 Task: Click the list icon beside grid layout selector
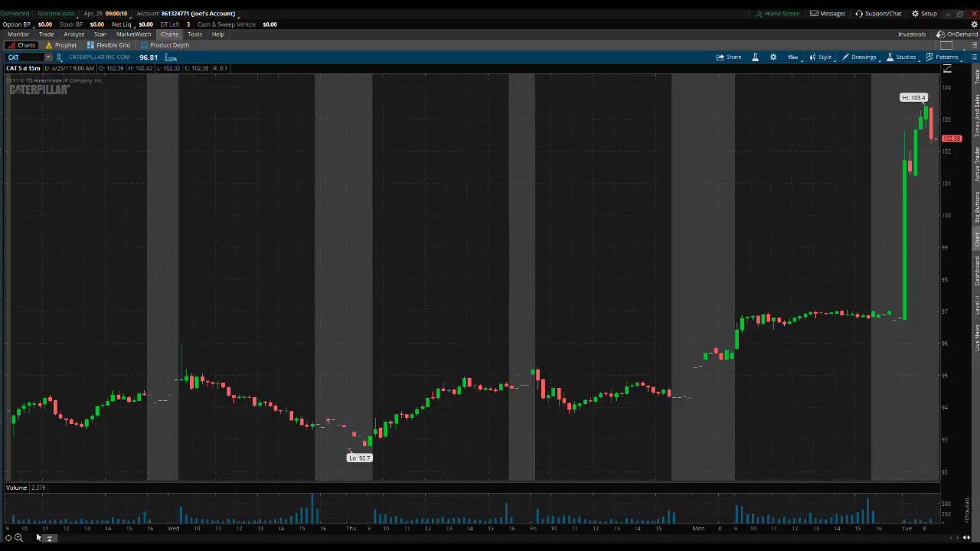coord(974,45)
